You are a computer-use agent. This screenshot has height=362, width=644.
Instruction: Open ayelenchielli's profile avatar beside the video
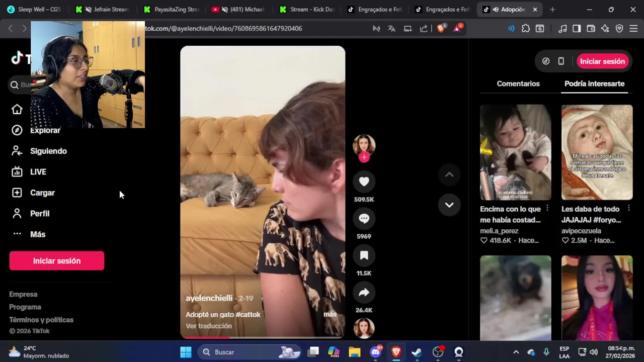coord(364,145)
